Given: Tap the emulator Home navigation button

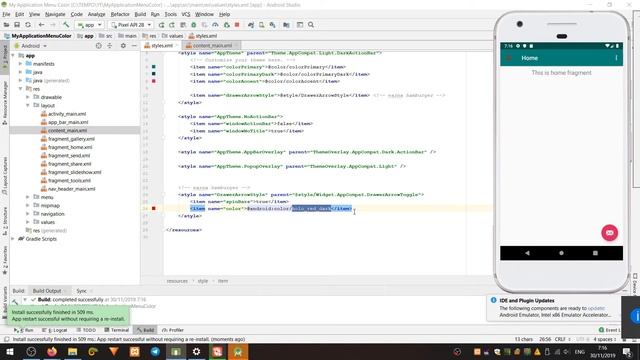Looking at the screenshot, I should click(561, 253).
